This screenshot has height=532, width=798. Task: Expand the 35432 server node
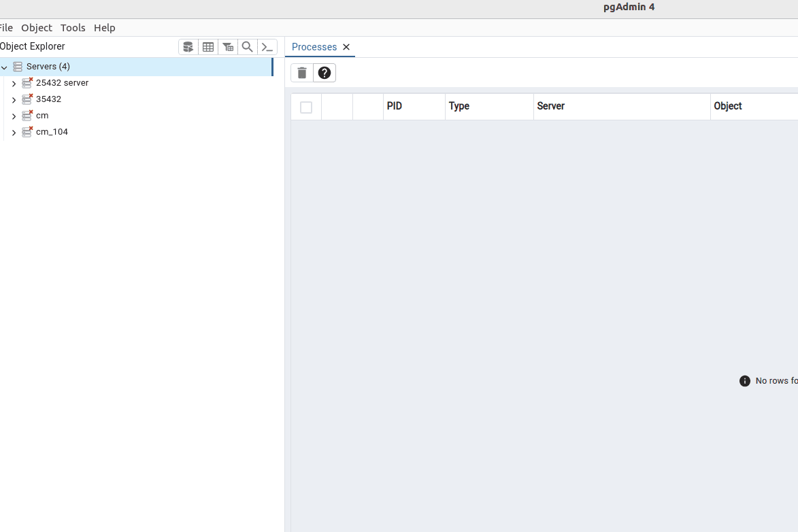coord(14,100)
